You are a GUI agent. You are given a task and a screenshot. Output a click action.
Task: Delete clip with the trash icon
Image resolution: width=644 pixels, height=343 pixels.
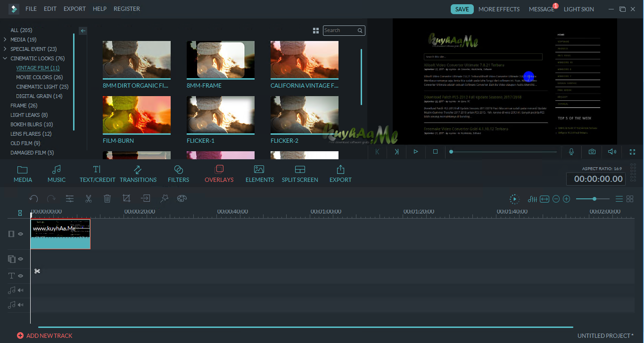click(x=107, y=199)
